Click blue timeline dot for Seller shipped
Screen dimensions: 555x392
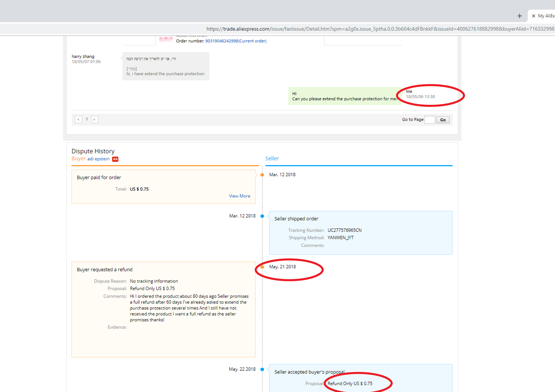(x=262, y=216)
